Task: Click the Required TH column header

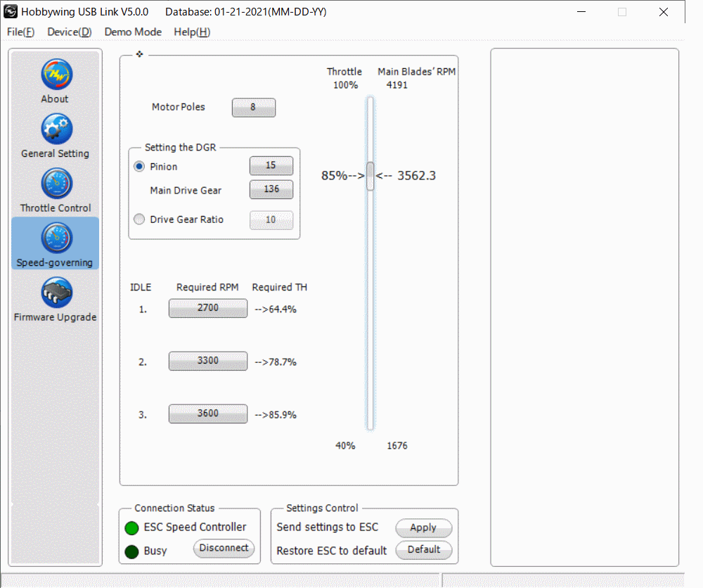Action: point(279,288)
